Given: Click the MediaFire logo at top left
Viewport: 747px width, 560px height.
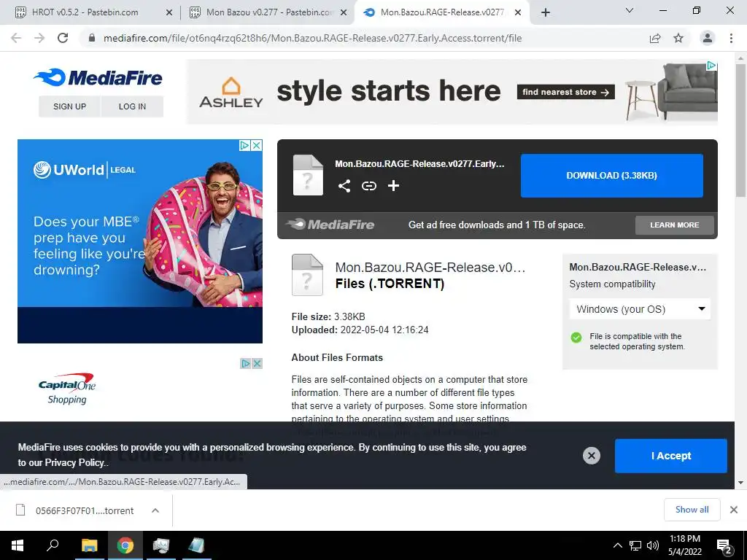Looking at the screenshot, I should [x=98, y=77].
